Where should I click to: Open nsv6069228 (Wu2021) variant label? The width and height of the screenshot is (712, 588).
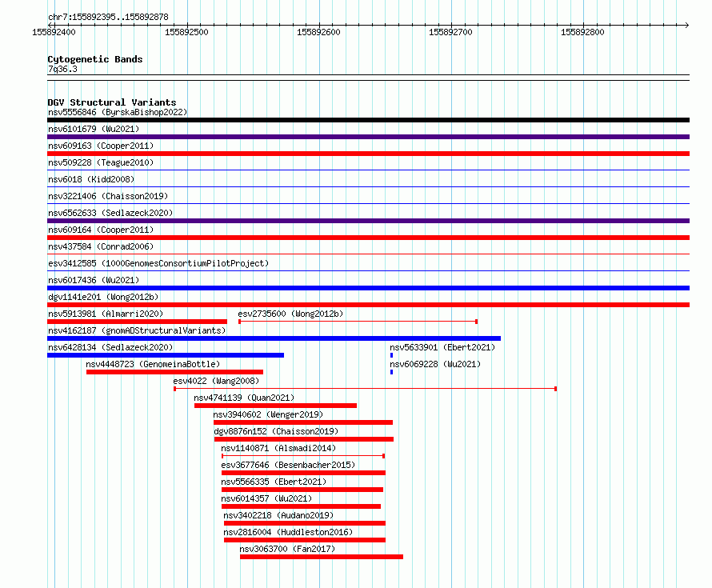pyautogui.click(x=435, y=364)
